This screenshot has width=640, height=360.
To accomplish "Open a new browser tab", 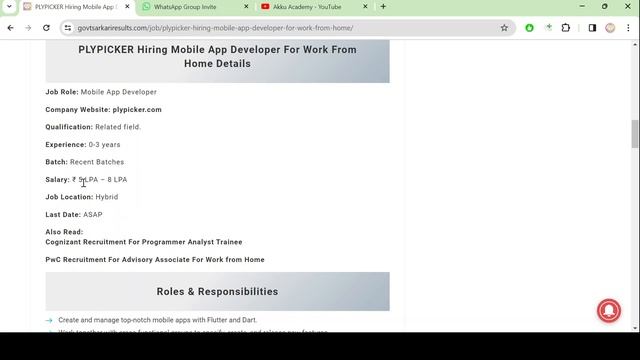I will click(383, 7).
